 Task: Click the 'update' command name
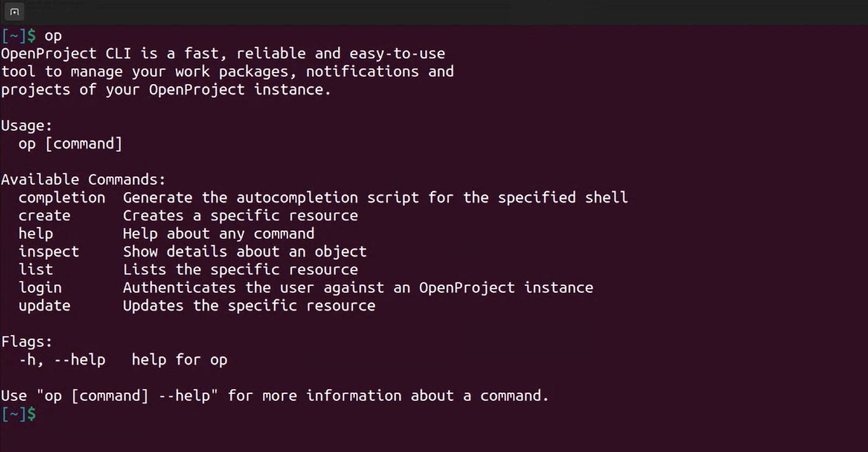pyautogui.click(x=44, y=306)
